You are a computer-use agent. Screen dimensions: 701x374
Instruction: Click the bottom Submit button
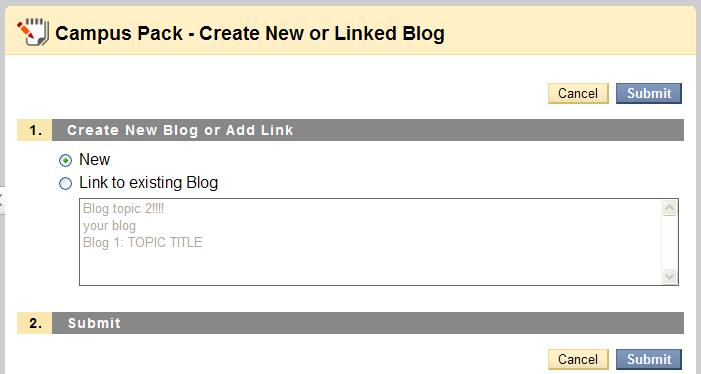(x=649, y=359)
